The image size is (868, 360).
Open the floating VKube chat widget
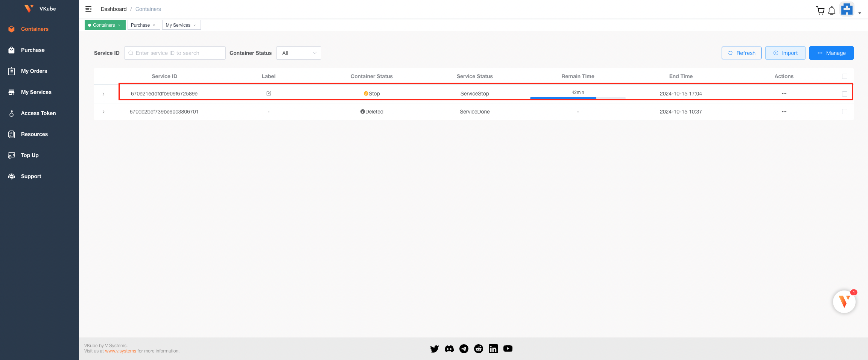844,301
